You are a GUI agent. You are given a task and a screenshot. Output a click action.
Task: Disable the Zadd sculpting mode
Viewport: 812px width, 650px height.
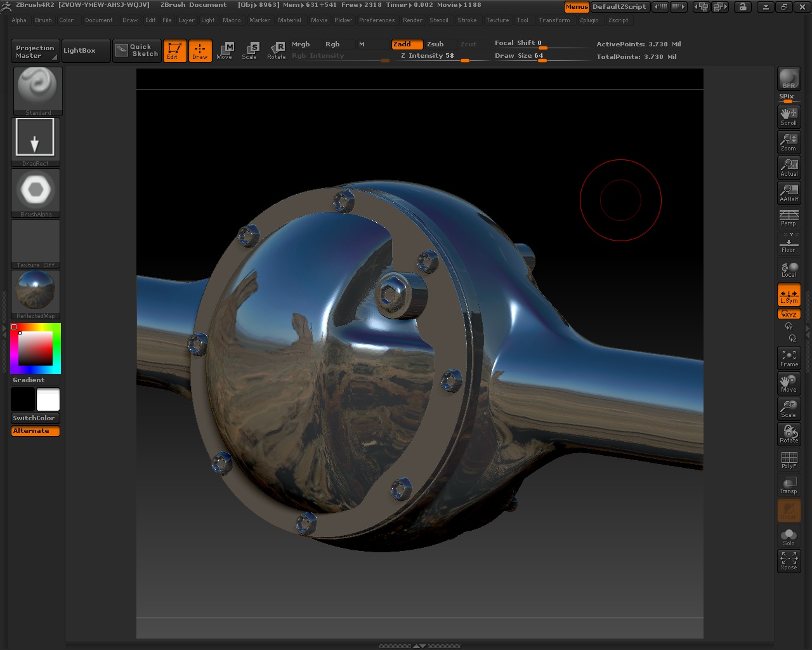coord(406,44)
